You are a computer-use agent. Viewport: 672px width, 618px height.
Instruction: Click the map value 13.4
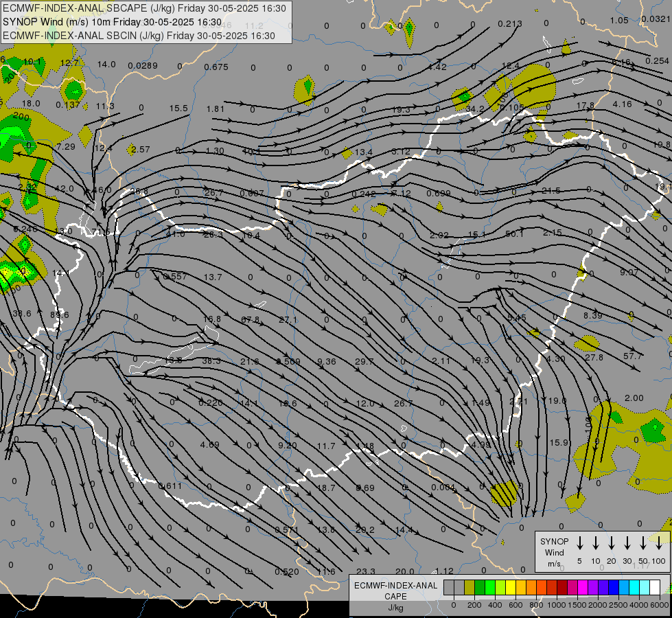coord(363,152)
